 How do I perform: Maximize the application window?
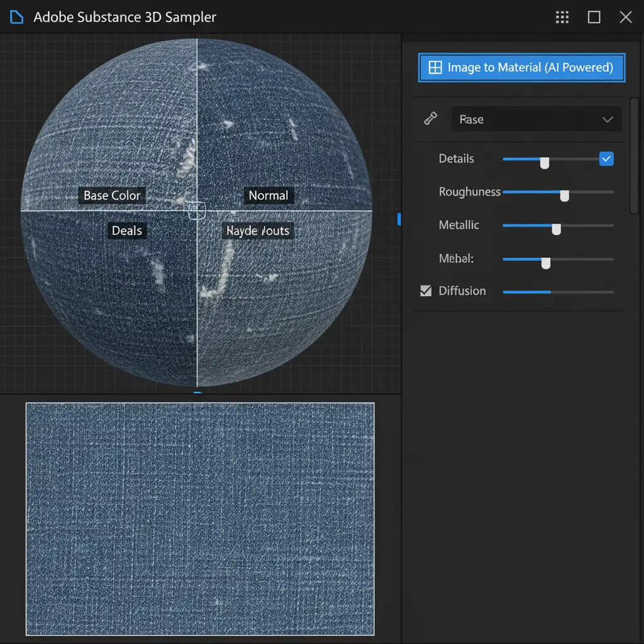[x=594, y=17]
